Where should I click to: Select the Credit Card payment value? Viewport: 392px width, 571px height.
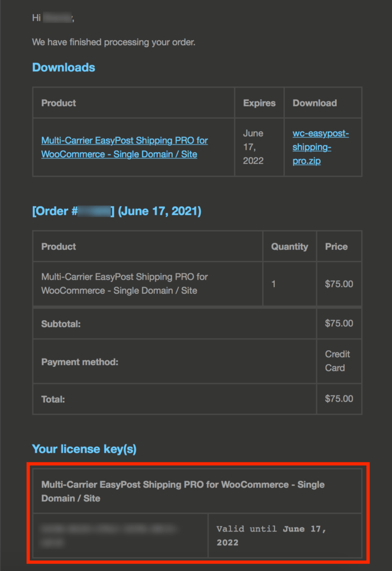(x=337, y=361)
